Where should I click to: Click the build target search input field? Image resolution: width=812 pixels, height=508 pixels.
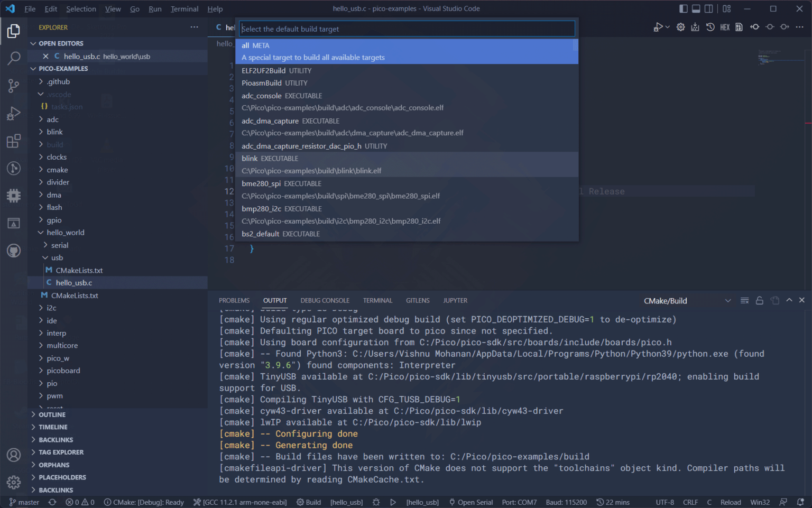tap(406, 29)
